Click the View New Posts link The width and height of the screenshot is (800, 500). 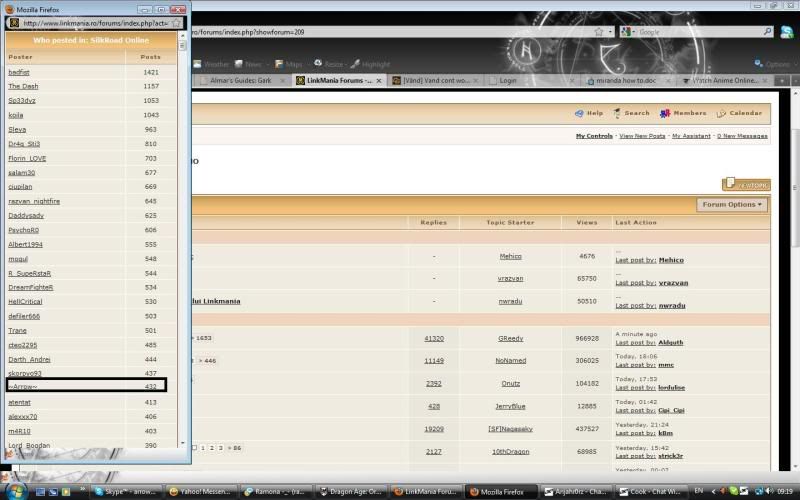point(645,136)
